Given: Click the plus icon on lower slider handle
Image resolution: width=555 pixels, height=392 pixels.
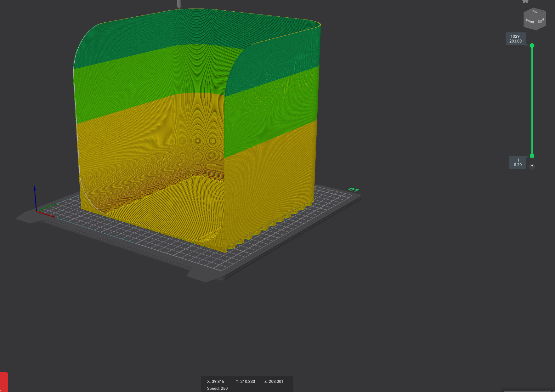Looking at the screenshot, I should (x=532, y=156).
